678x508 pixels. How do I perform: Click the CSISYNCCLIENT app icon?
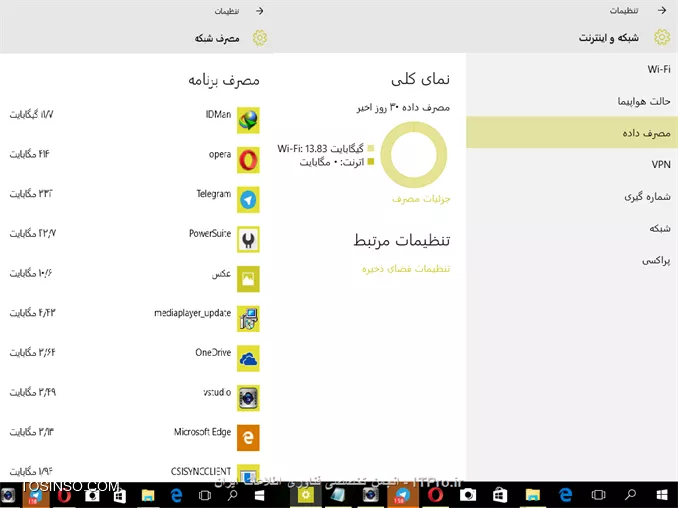pos(248,473)
